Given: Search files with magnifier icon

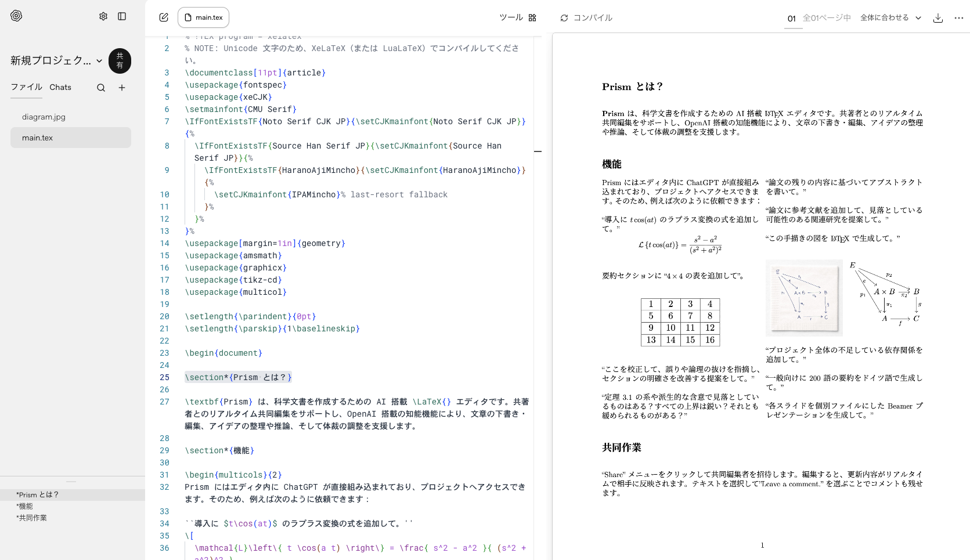Looking at the screenshot, I should tap(101, 88).
